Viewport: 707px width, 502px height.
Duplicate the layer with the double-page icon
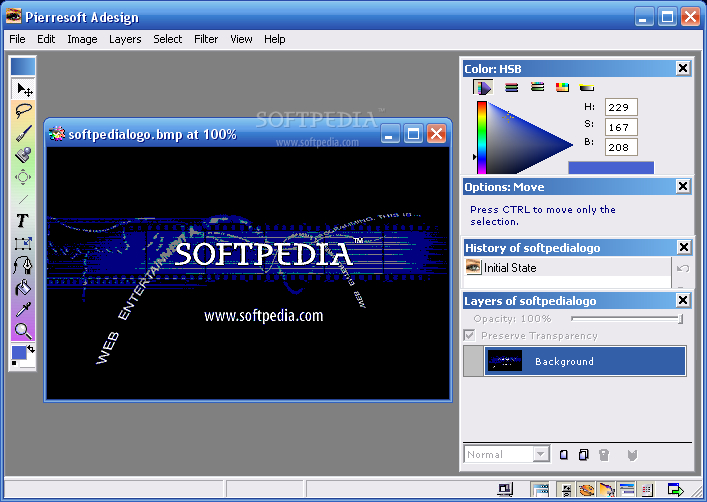click(583, 455)
